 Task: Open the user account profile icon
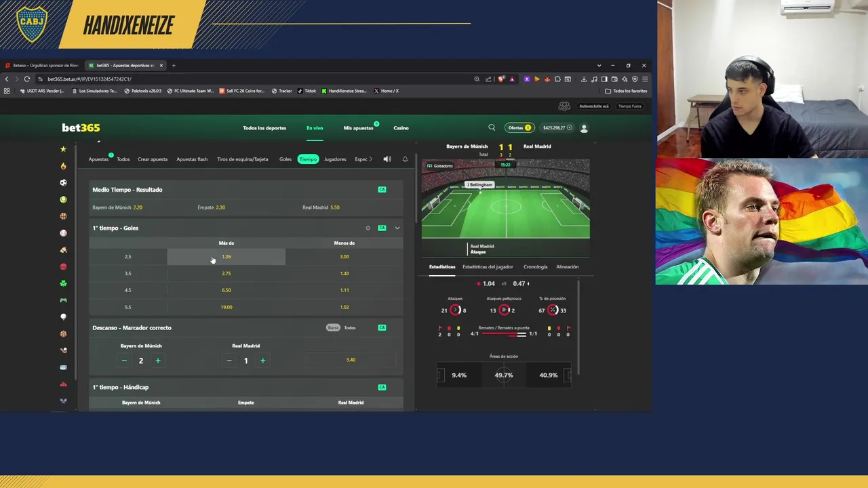click(584, 128)
